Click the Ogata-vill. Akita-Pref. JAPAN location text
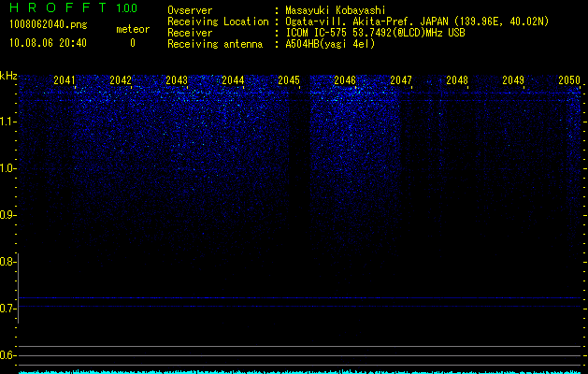The image size is (588, 374). [x=417, y=22]
